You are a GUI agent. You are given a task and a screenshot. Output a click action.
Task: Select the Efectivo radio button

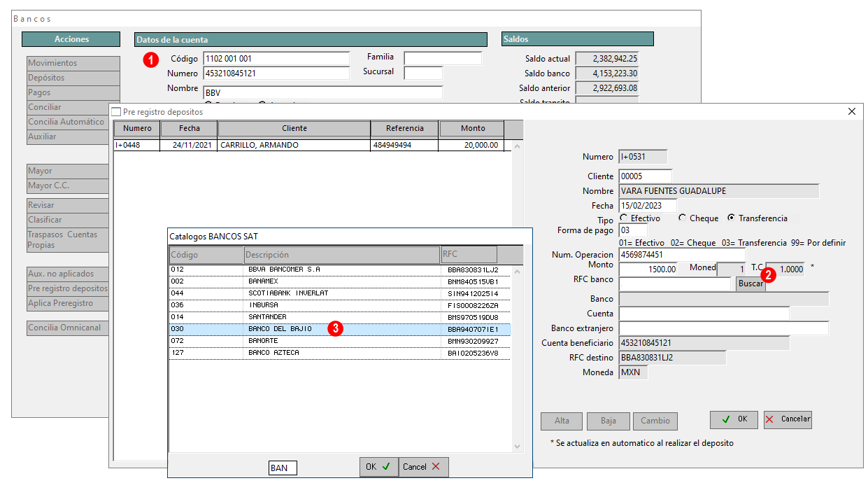click(x=623, y=218)
